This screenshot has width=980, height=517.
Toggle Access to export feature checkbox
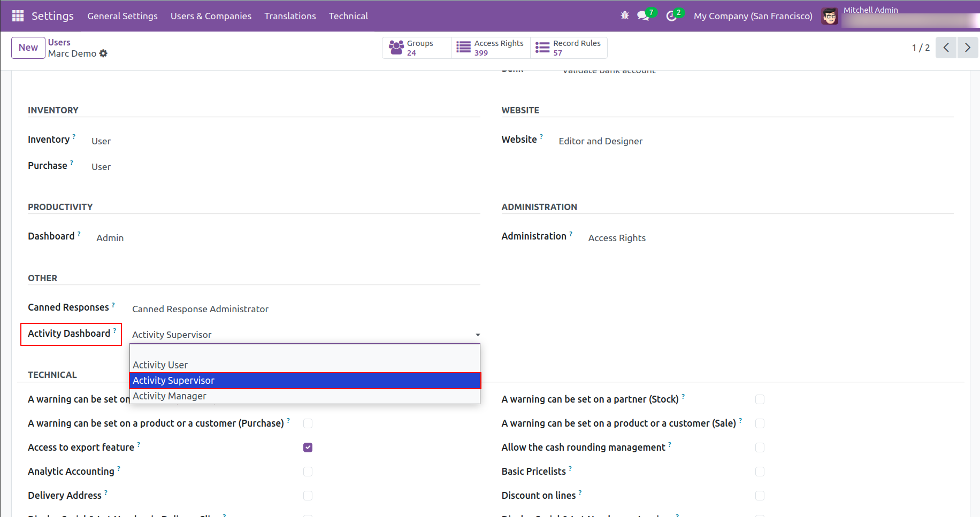pos(308,447)
